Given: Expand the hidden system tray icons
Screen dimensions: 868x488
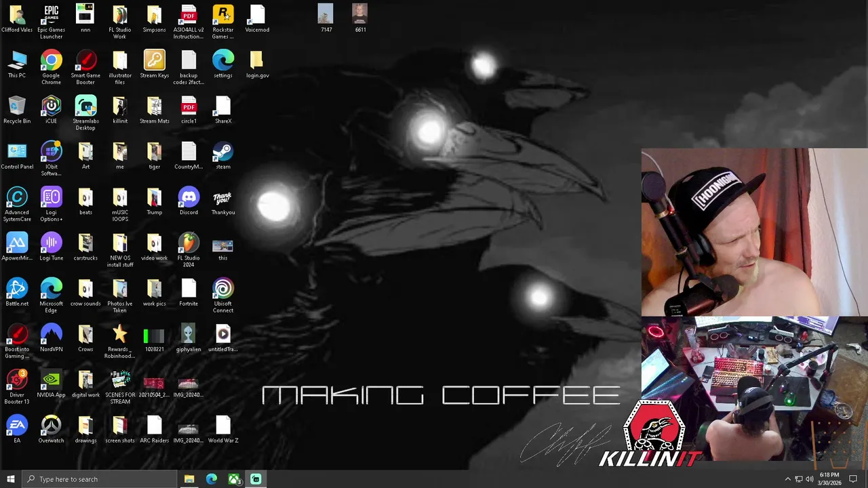Looking at the screenshot, I should [787, 479].
